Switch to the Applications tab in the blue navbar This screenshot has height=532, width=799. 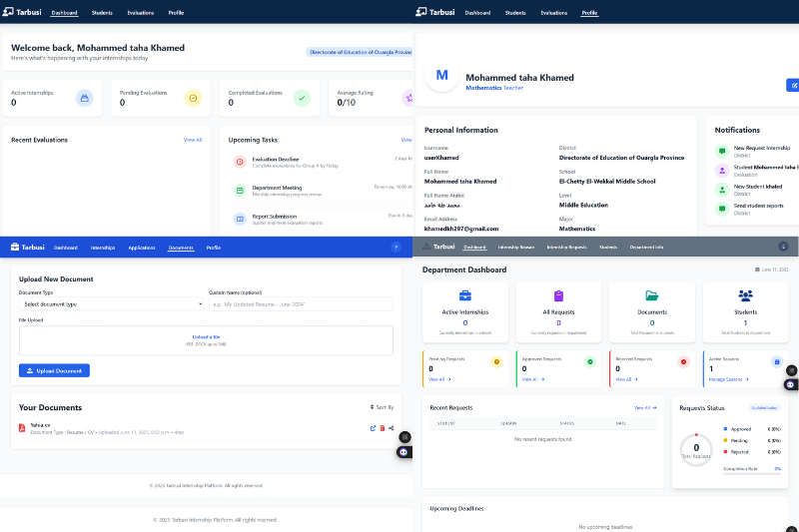click(x=142, y=248)
